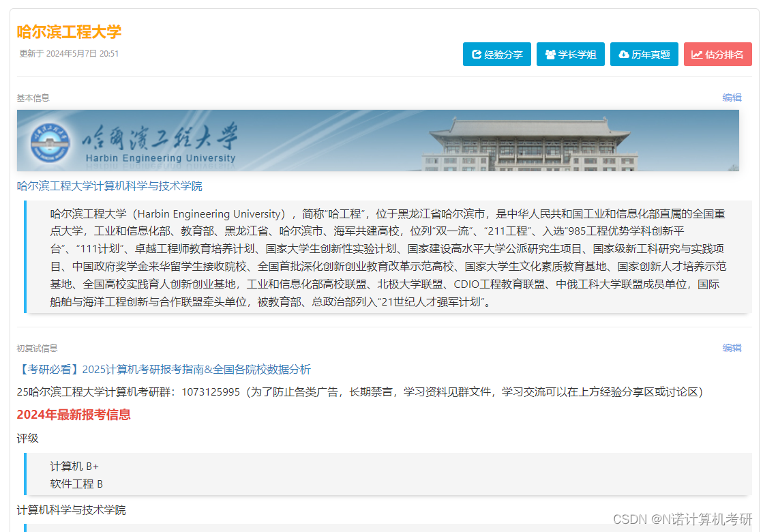Click the 考研群 1073125995 text line
Image resolution: width=763 pixels, height=532 pixels.
pos(360,391)
